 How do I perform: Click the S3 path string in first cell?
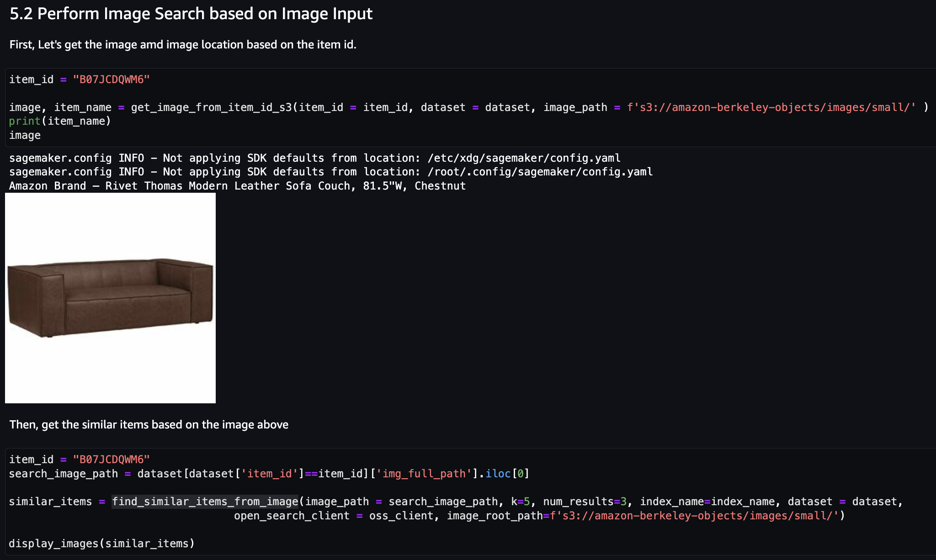(771, 107)
